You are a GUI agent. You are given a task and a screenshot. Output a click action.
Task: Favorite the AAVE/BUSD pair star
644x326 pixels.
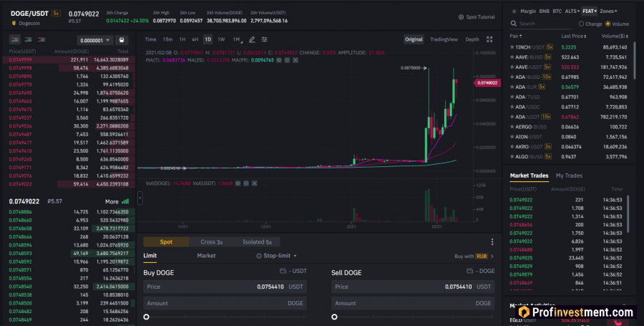tap(512, 57)
